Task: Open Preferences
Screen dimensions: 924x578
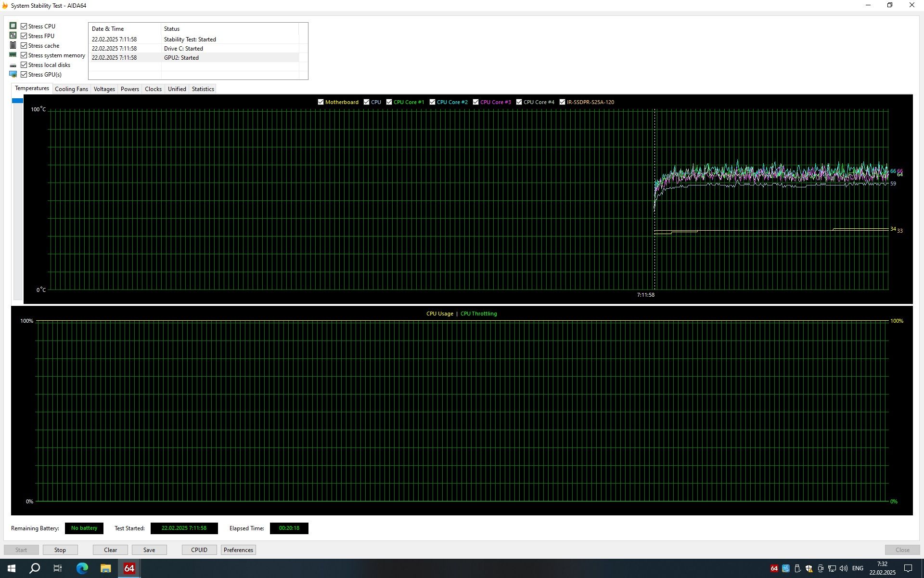Action: point(238,550)
